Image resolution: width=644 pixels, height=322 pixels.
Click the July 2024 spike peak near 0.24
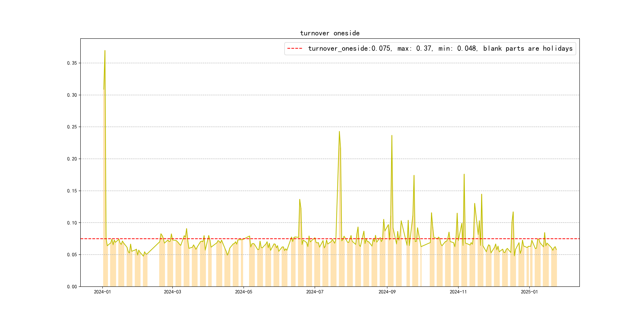click(339, 132)
